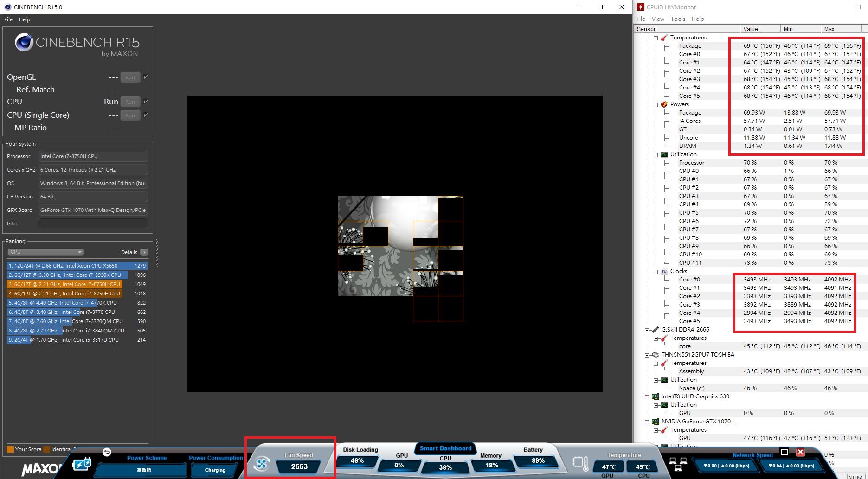Open the Cinebench Help menu
Viewport: 868px width, 479px height.
(x=25, y=19)
